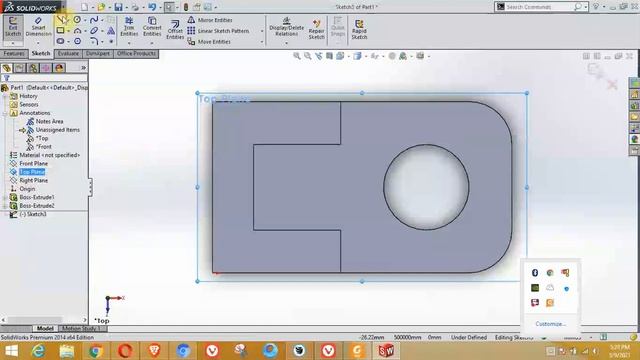Click the Offset Entities tool
This screenshot has width=640, height=360.
[x=175, y=30]
